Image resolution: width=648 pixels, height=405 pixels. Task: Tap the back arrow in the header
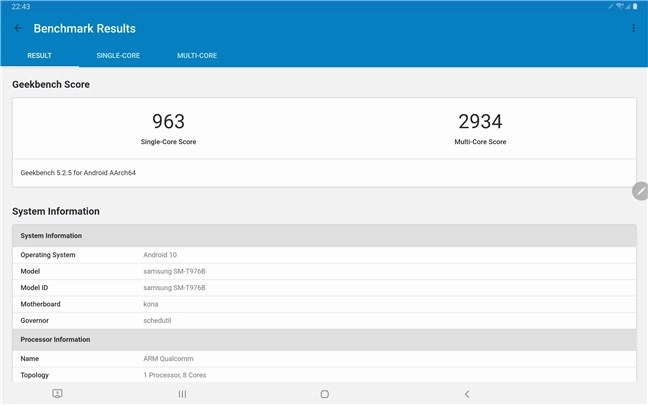[x=18, y=28]
